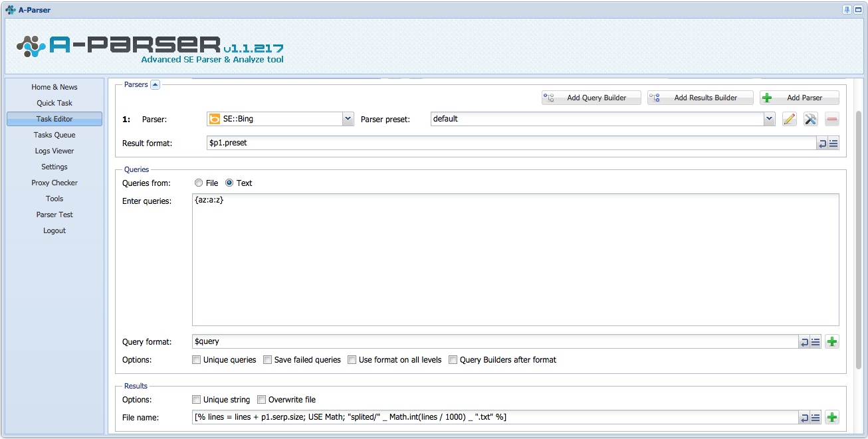The width and height of the screenshot is (868, 439).
Task: Open the Parser preset dropdown arrow
Action: tap(770, 119)
